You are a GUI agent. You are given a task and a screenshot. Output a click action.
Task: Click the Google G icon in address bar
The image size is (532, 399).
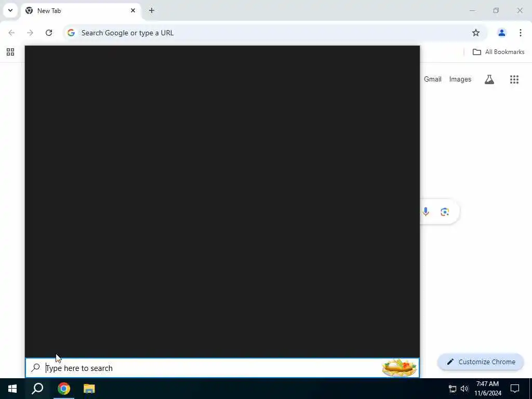click(x=71, y=33)
